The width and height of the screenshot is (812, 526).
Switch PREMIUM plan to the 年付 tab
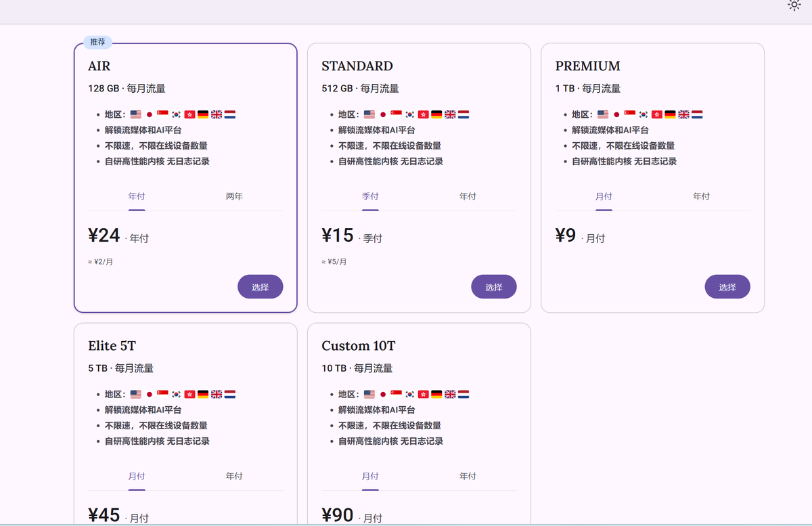(701, 196)
